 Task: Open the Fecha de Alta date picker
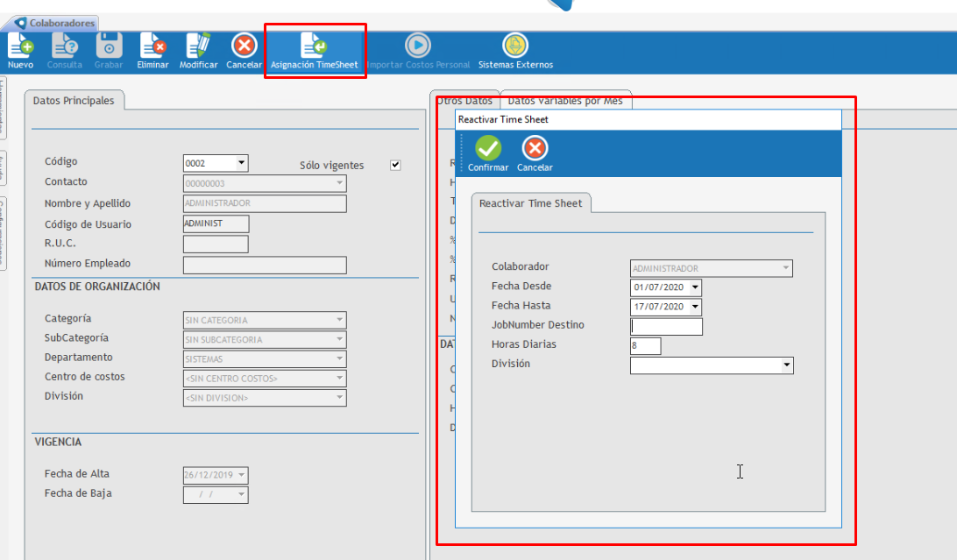pos(242,475)
